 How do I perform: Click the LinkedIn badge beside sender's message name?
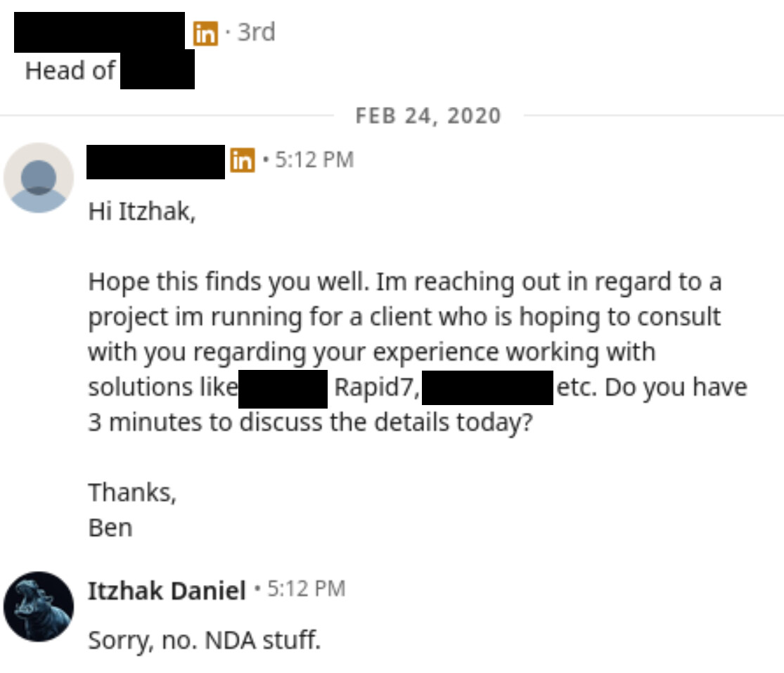click(x=242, y=161)
